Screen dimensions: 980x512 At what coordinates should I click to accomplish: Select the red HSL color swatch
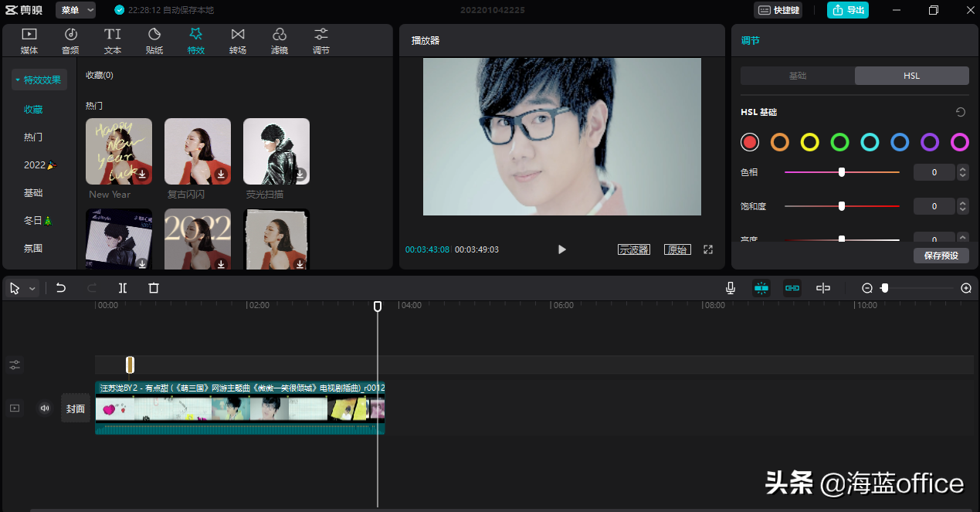click(750, 142)
